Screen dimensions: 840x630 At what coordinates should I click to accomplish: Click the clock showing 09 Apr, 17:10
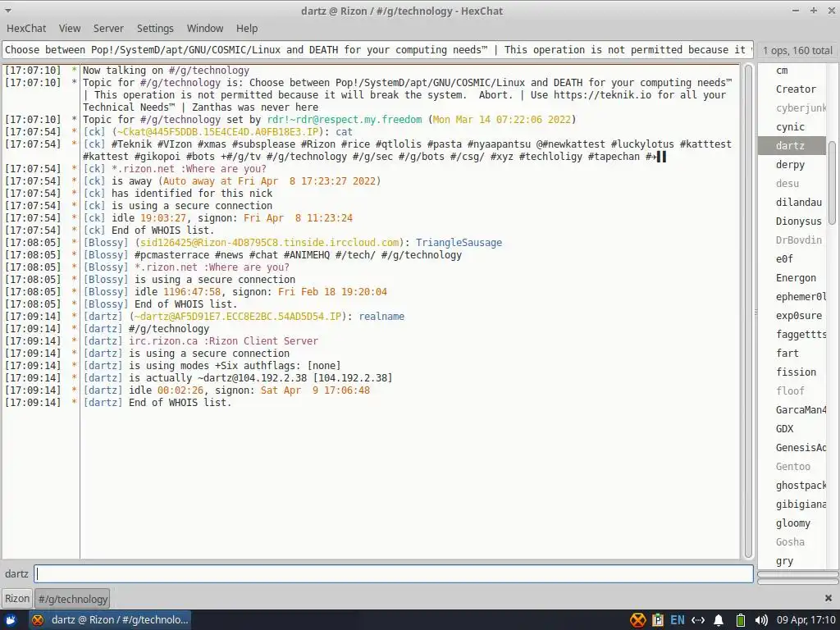pos(806,620)
